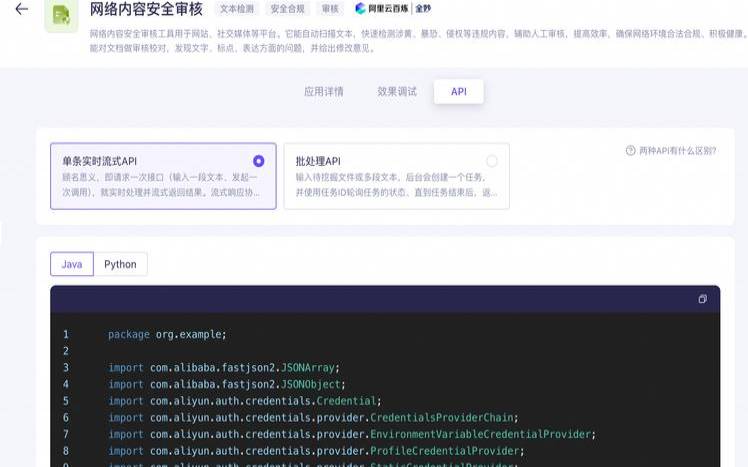The height and width of the screenshot is (467, 748).
Task: Click the green app document icon
Action: 61,15
